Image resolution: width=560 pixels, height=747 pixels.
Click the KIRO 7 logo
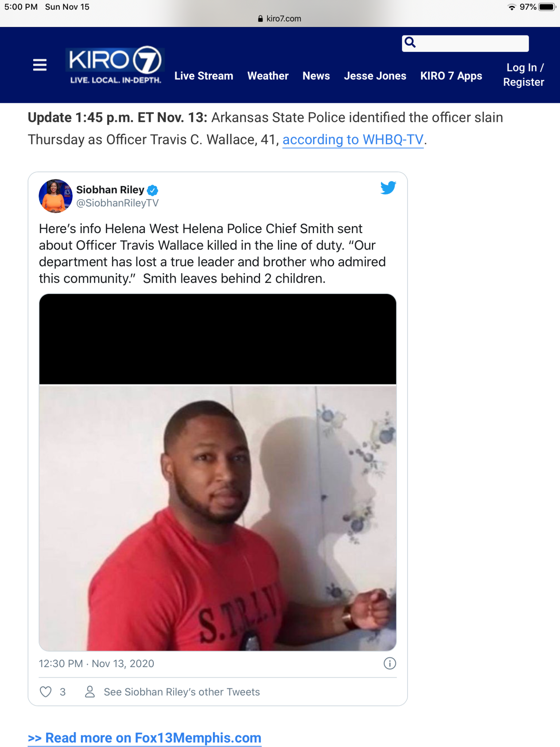point(115,65)
